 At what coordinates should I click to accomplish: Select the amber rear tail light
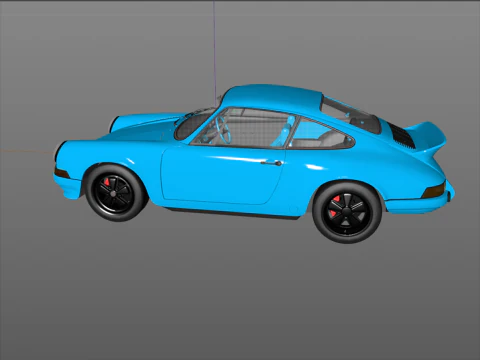(433, 191)
